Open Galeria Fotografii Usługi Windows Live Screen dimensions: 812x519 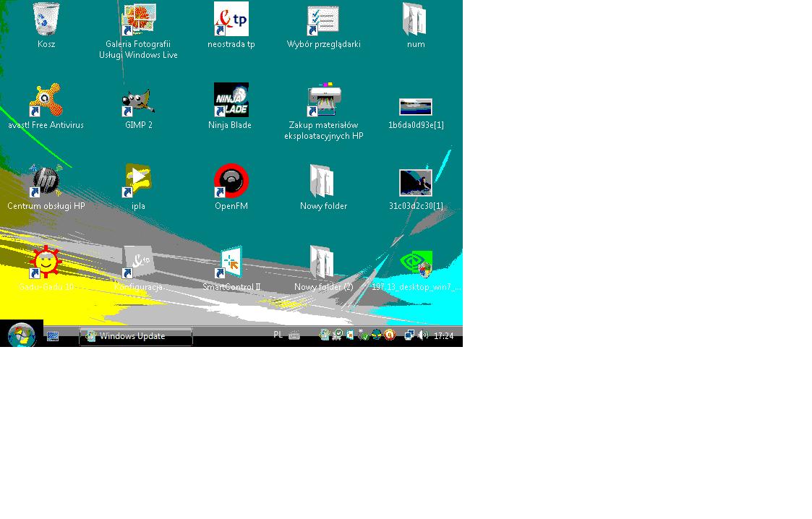138,20
